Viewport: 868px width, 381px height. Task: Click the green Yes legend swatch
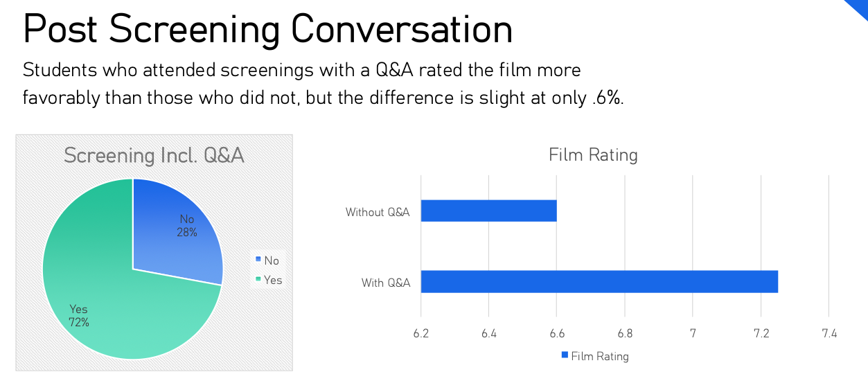[258, 280]
